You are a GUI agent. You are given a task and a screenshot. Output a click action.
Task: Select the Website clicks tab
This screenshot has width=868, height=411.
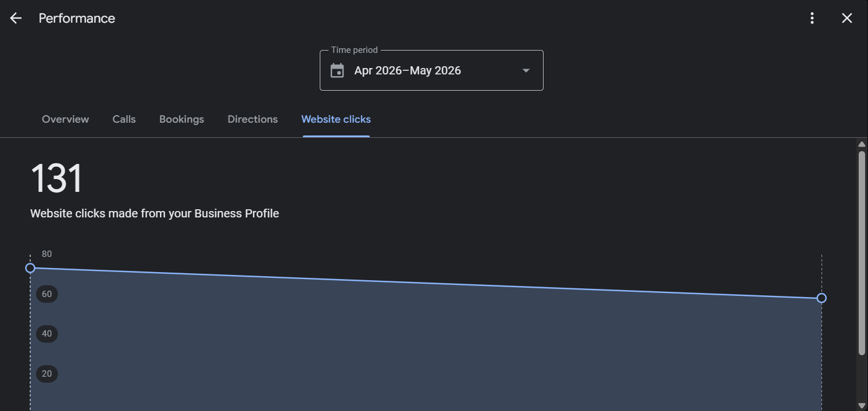pyautogui.click(x=336, y=119)
